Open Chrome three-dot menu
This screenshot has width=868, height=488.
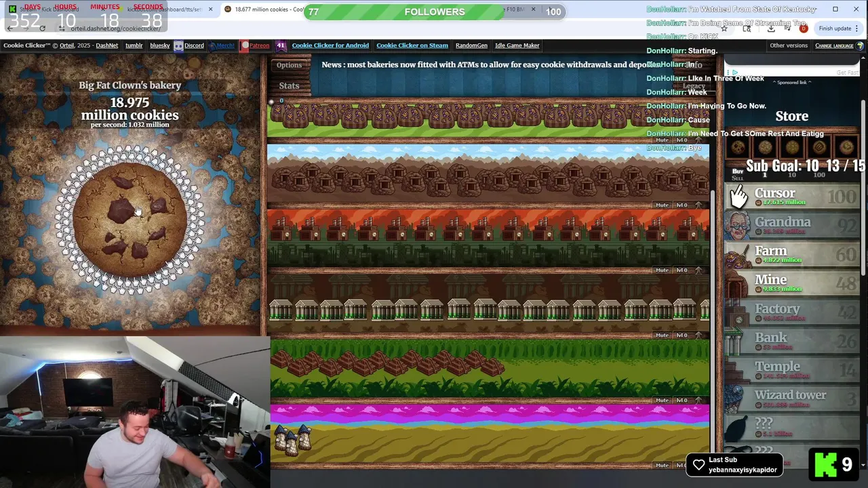click(x=857, y=28)
